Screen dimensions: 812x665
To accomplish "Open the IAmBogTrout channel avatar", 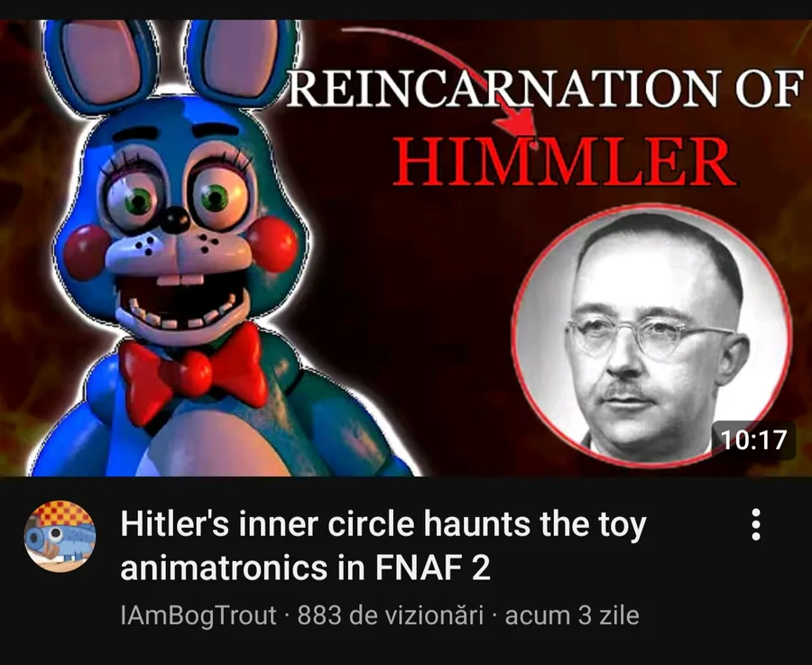I will point(60,536).
